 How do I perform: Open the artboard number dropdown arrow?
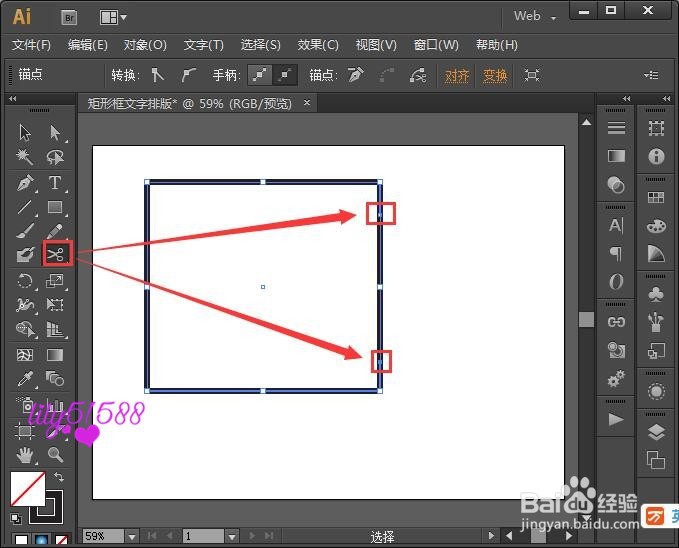pyautogui.click(x=232, y=537)
